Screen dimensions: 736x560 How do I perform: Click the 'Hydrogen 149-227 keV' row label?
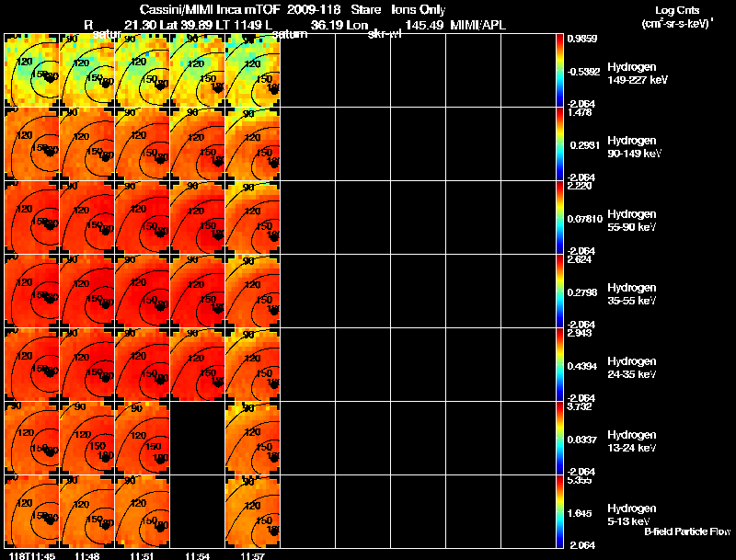637,74
